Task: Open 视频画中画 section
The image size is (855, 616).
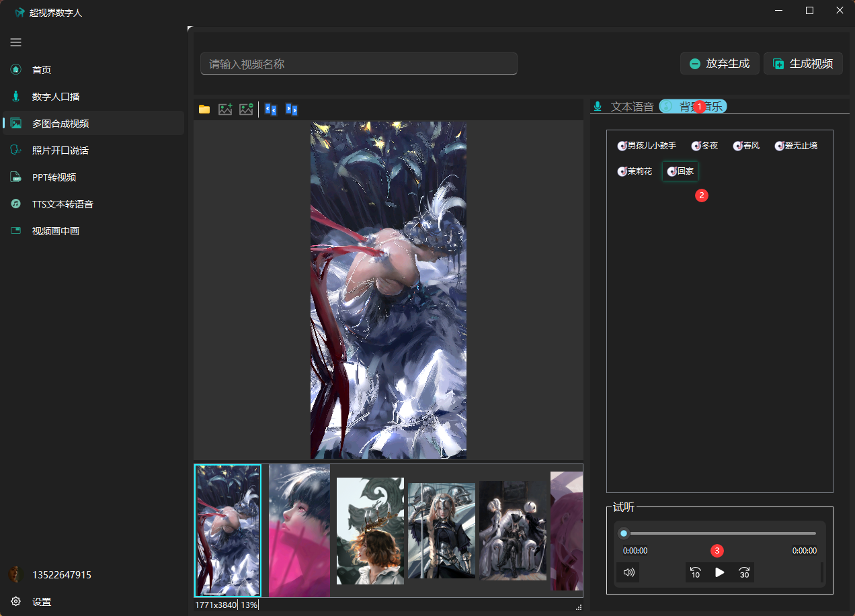Action: coord(93,230)
